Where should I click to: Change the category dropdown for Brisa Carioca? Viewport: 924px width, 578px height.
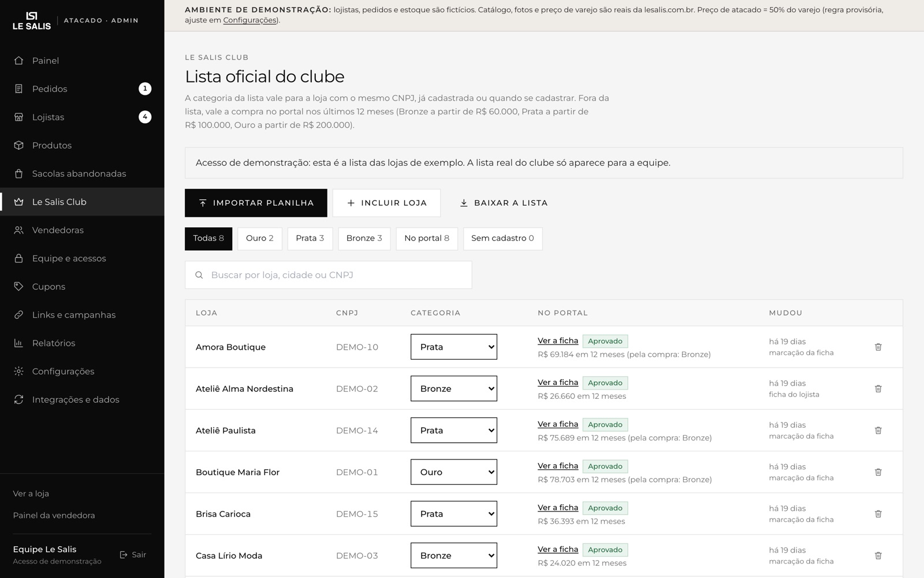454,514
